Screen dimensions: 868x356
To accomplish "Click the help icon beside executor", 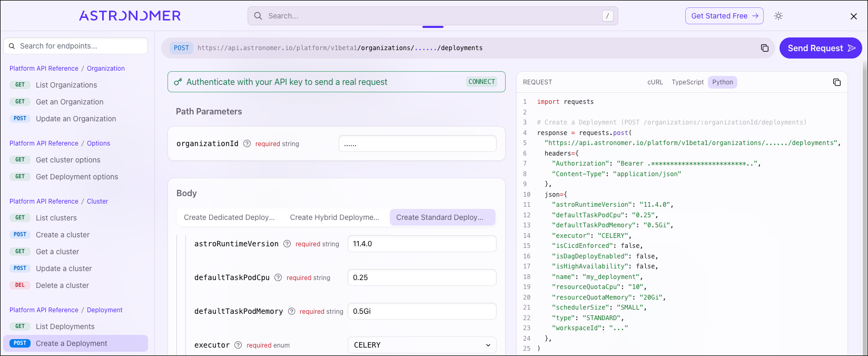I will pos(238,345).
